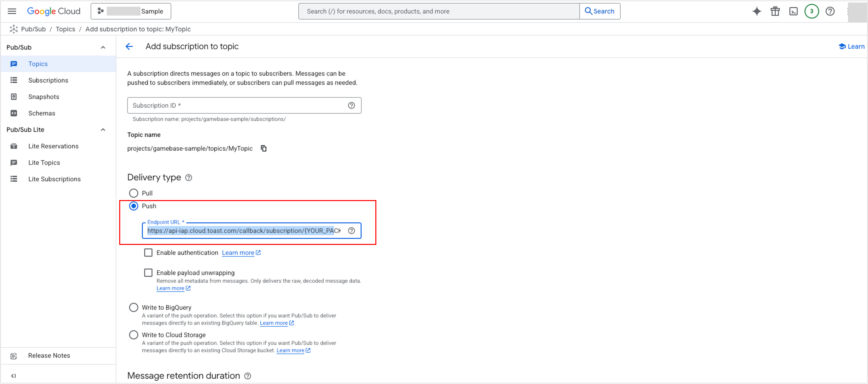Open Lite Subscriptions in the sidebar
The width and height of the screenshot is (868, 384).
[x=58, y=179]
